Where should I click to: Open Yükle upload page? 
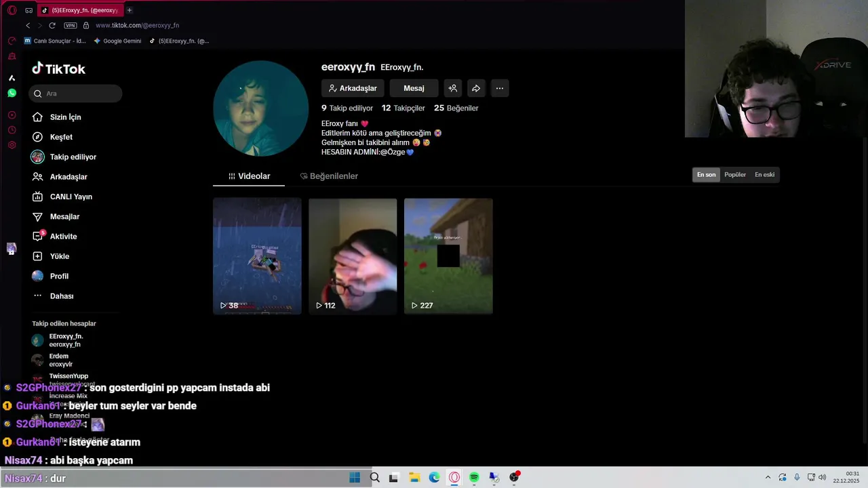pyautogui.click(x=51, y=256)
